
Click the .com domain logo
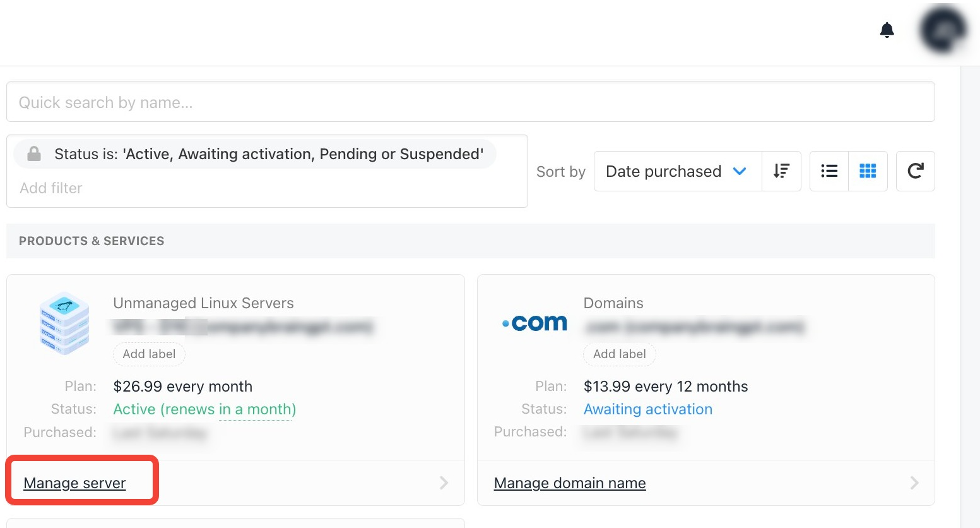pos(534,323)
